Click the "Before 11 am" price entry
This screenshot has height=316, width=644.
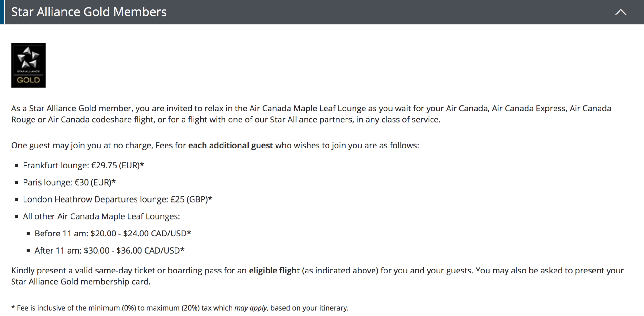point(113,234)
